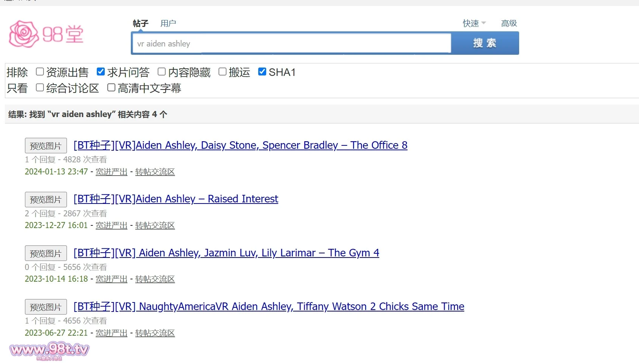Open 转帖交流区 under The Office 8 result

tap(155, 172)
